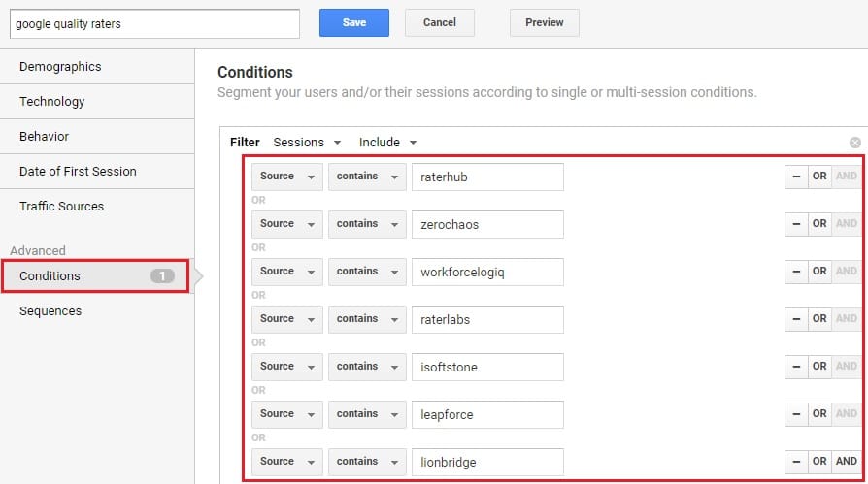Add AND condition after lionbridge row
Image resolution: width=868 pixels, height=484 pixels.
point(846,462)
